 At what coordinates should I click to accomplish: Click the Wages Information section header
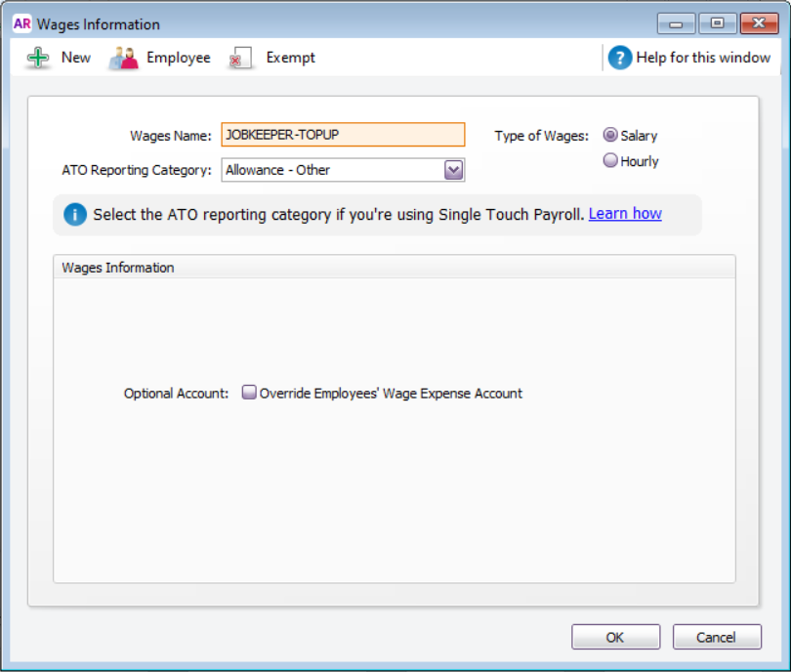point(118,268)
